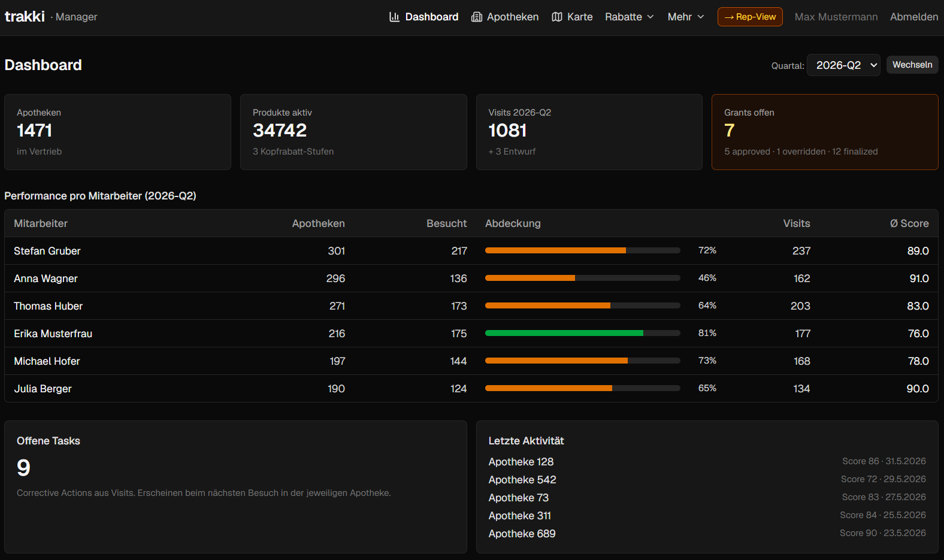Image resolution: width=944 pixels, height=560 pixels.
Task: Open the Karte map view
Action: (x=572, y=17)
